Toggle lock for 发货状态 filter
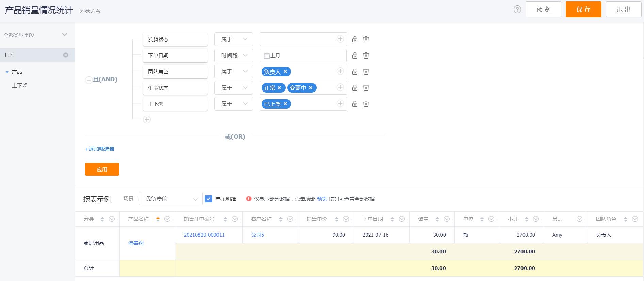644x281 pixels. point(355,39)
